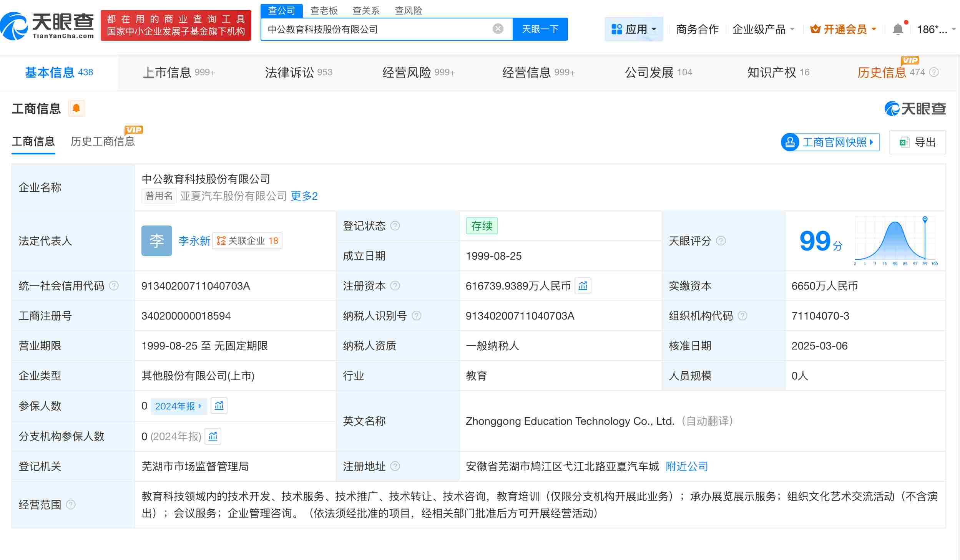Viewport: 960px width, 560px height.
Task: Open the 应用 dropdown
Action: tap(634, 29)
